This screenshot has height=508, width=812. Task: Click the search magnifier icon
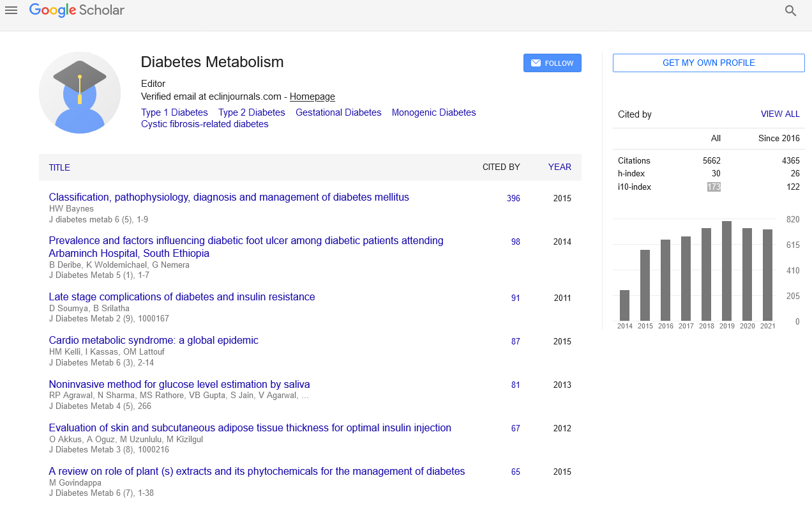[790, 11]
